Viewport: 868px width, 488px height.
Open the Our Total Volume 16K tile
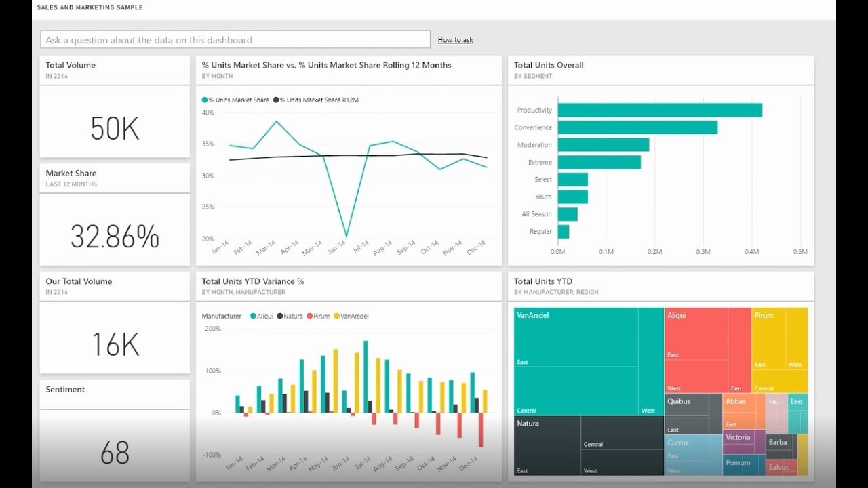115,323
